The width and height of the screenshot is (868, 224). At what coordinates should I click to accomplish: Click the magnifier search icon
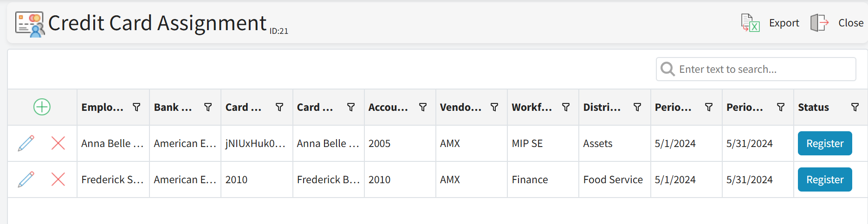[667, 69]
